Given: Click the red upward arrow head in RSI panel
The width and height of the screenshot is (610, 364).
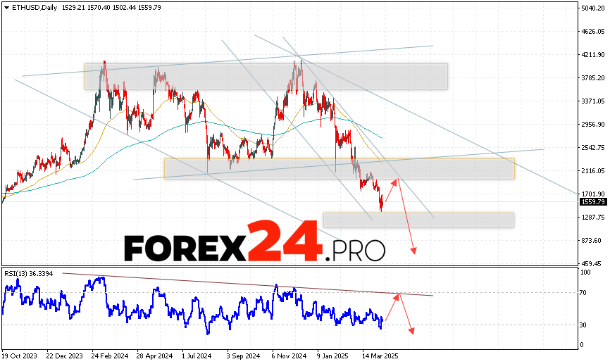Looking at the screenshot, I should [x=399, y=294].
